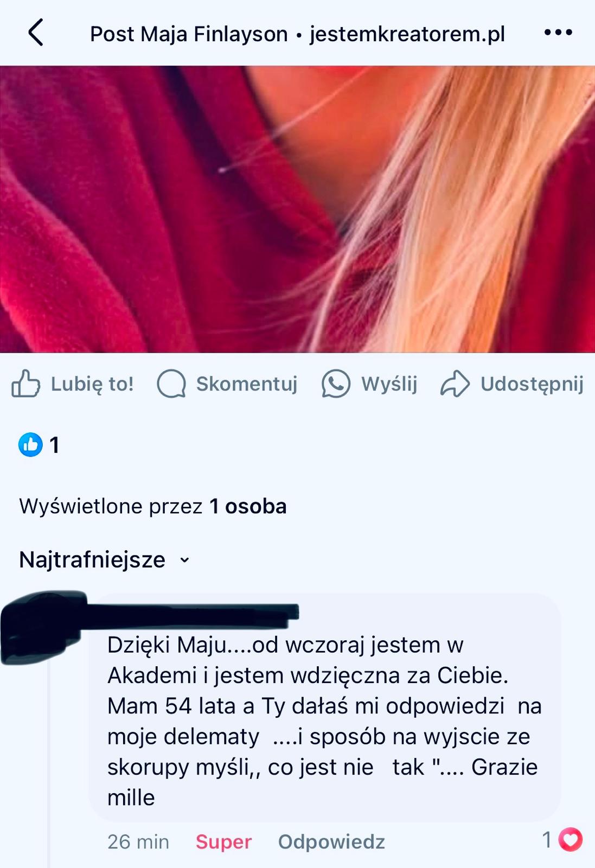Open the three-dot options menu
595x868 pixels.
tap(558, 33)
